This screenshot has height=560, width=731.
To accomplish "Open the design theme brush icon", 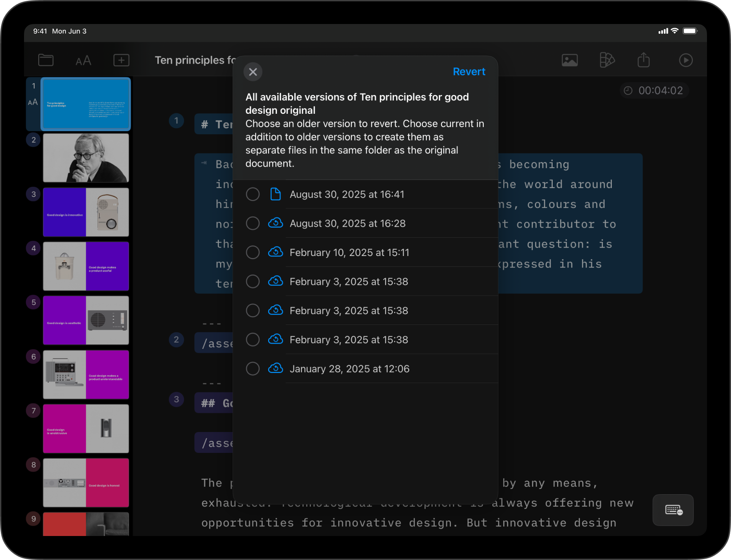I will pyautogui.click(x=607, y=60).
